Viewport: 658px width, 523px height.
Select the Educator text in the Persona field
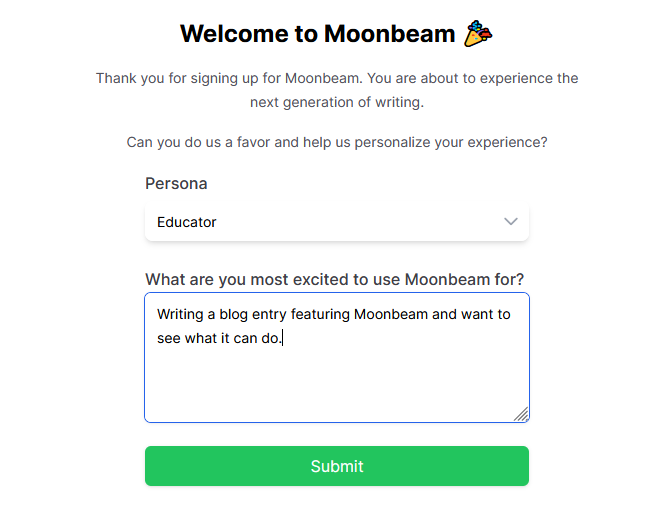186,222
